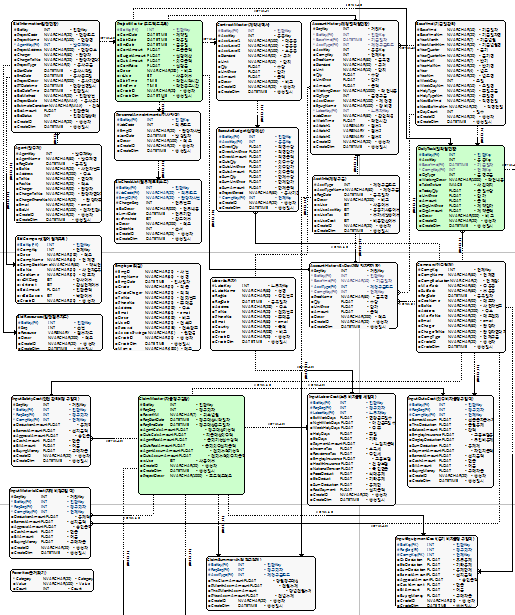Select the SiteCompany table entity
This screenshot has width=515, height=615.
click(59, 269)
